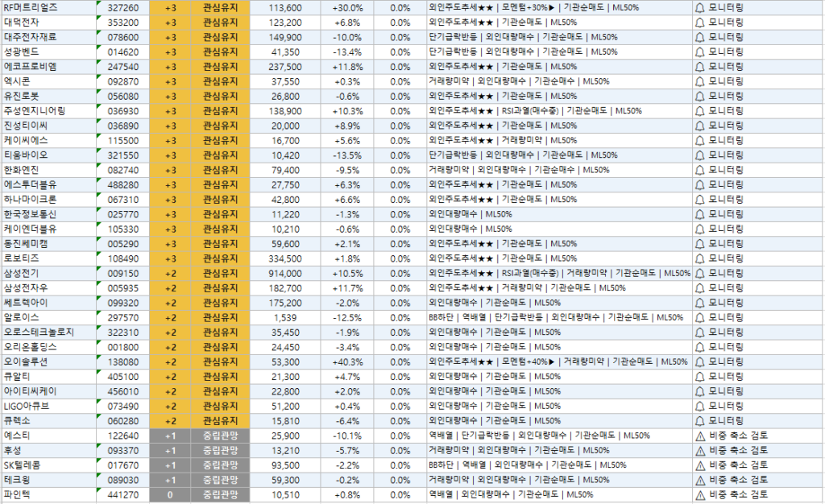Click the bell icon in 케이씨에스 row
Viewport: 825px width, 504px height.
(700, 140)
